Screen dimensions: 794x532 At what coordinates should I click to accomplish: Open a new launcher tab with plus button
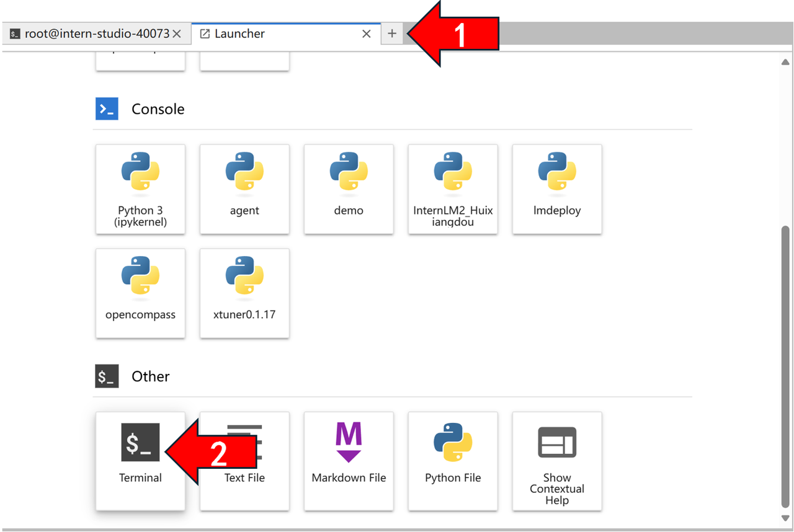pyautogui.click(x=391, y=34)
